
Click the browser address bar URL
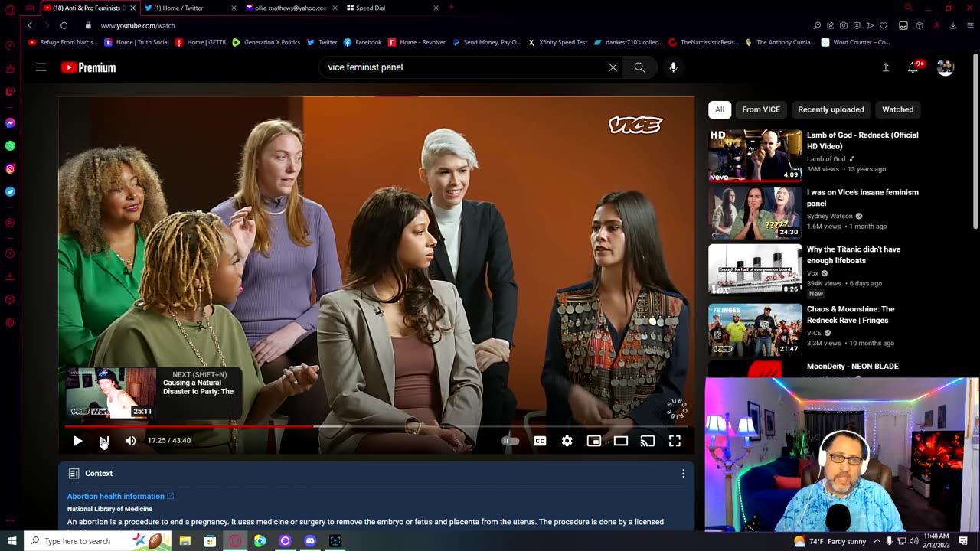click(138, 25)
